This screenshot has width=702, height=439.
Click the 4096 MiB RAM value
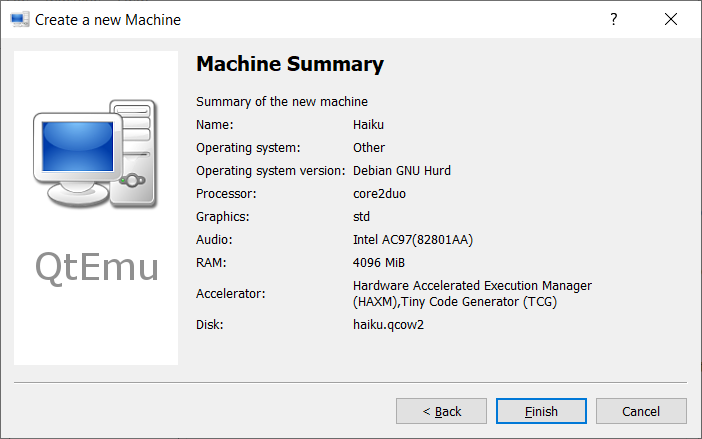coord(378,263)
